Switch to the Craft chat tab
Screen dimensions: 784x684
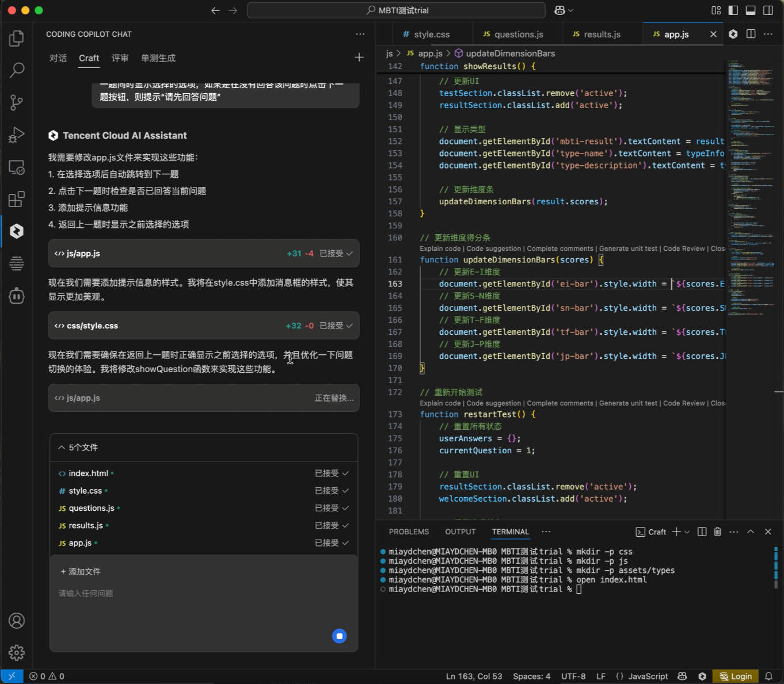89,58
